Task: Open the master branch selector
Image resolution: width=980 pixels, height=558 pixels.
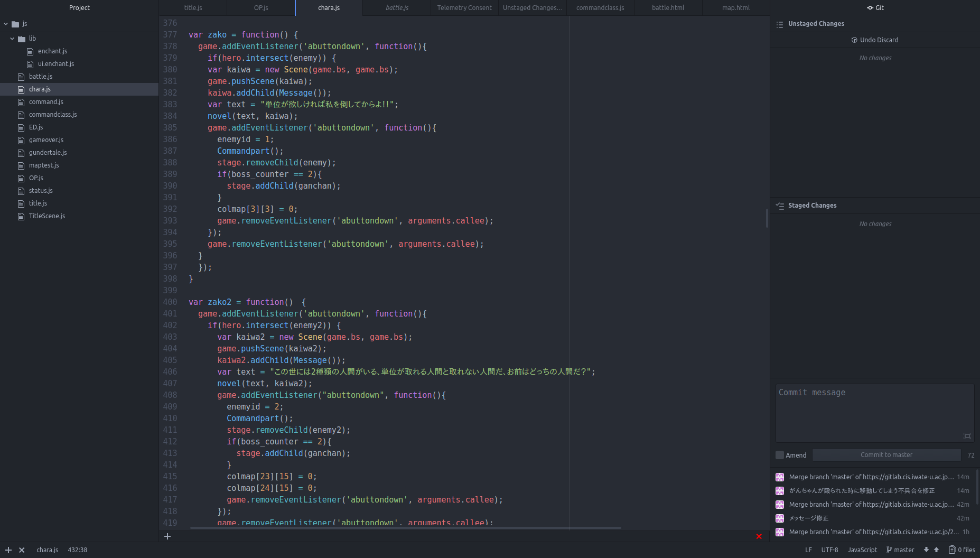Action: click(x=900, y=550)
